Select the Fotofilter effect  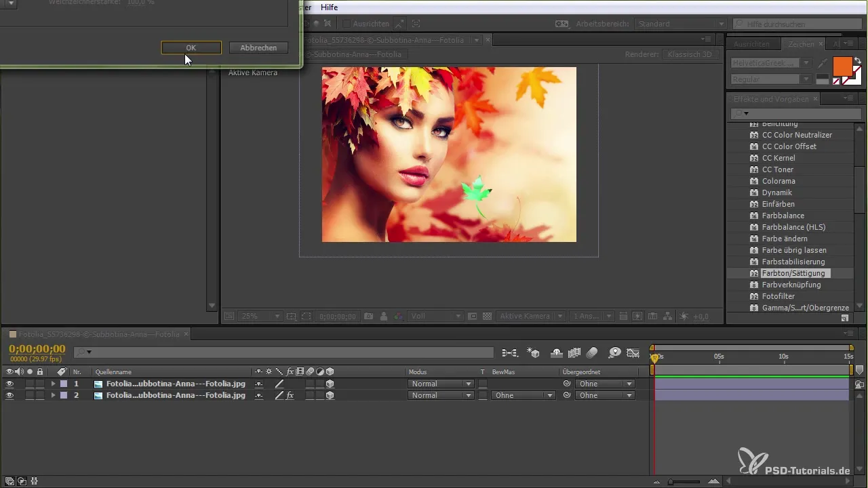tap(778, 296)
